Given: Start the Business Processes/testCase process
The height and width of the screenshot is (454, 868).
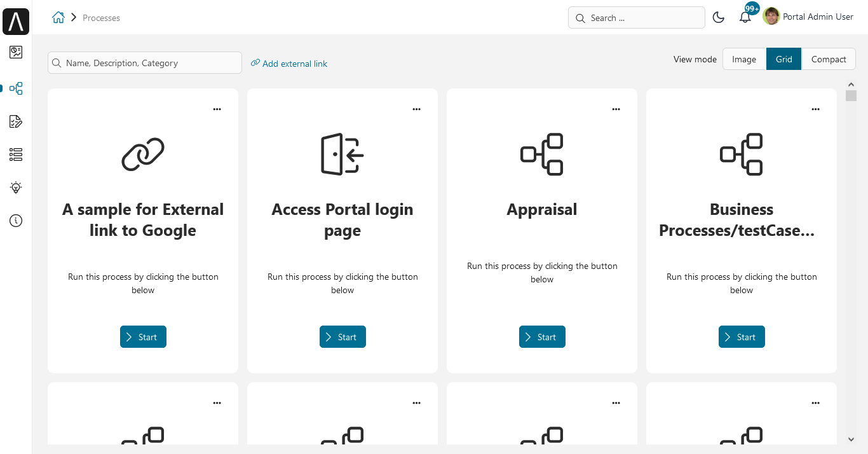Looking at the screenshot, I should click(x=742, y=337).
